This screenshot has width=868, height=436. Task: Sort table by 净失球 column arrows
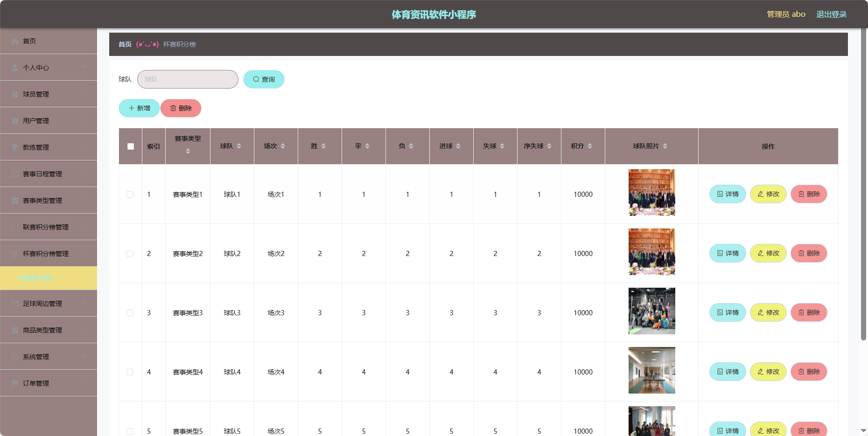pos(549,146)
